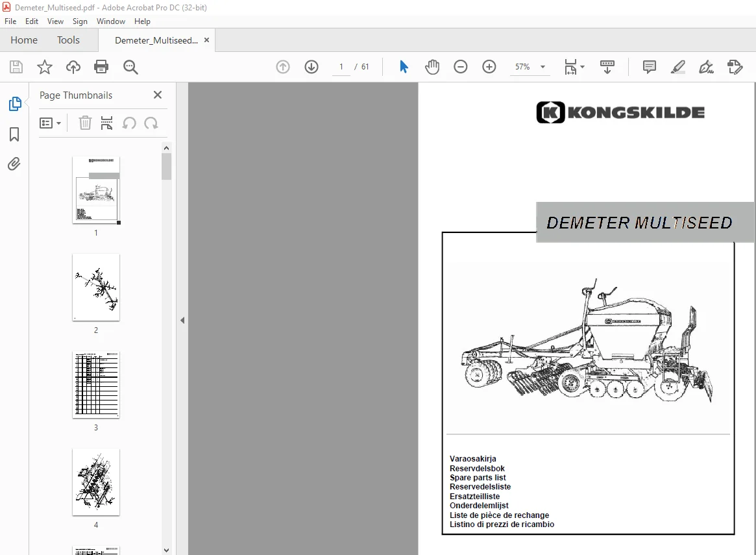Click the read mode keyboard icon

coord(607,67)
